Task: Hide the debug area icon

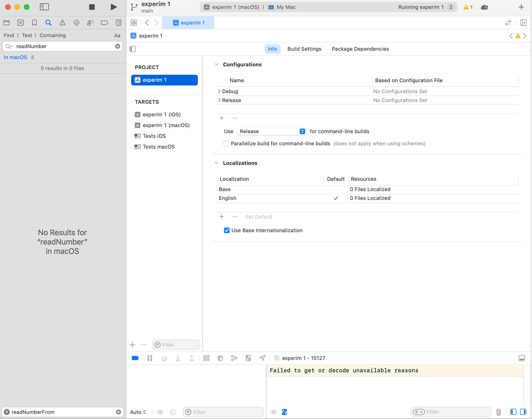Action: [x=522, y=358]
